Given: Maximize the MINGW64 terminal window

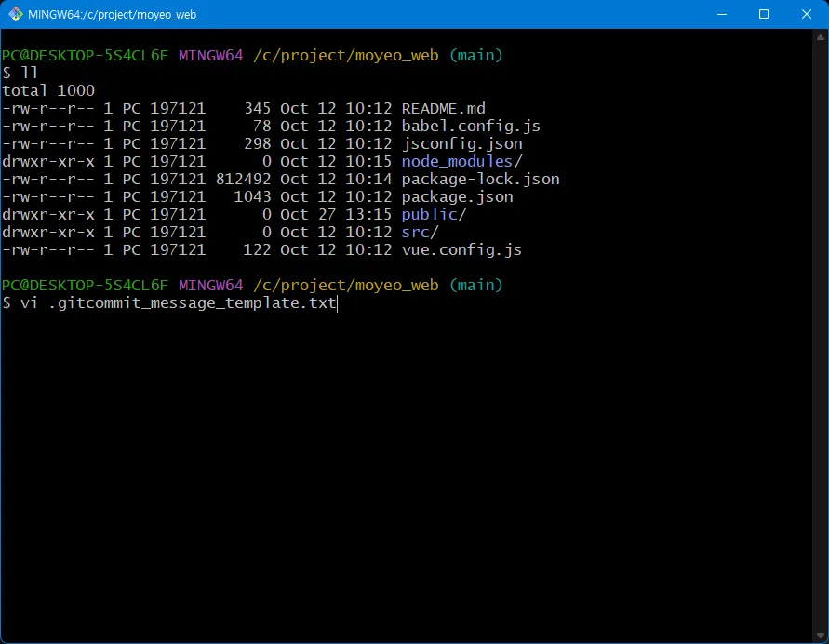Looking at the screenshot, I should (x=764, y=14).
